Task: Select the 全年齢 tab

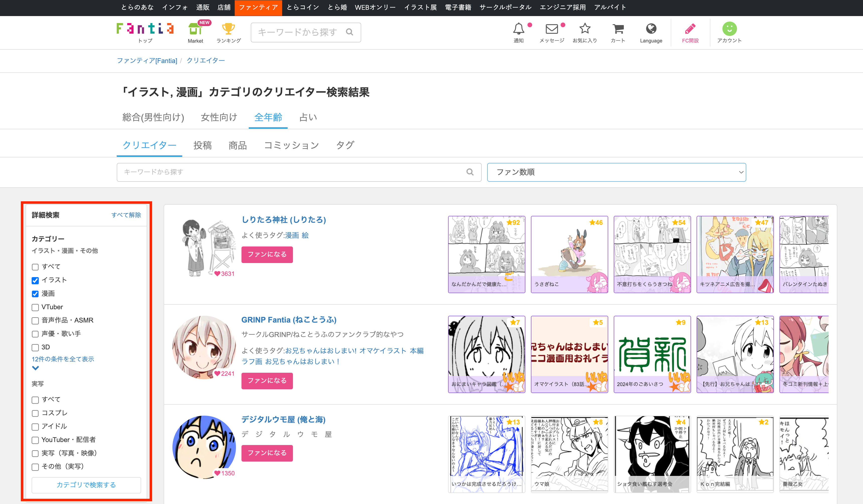Action: 268,117
